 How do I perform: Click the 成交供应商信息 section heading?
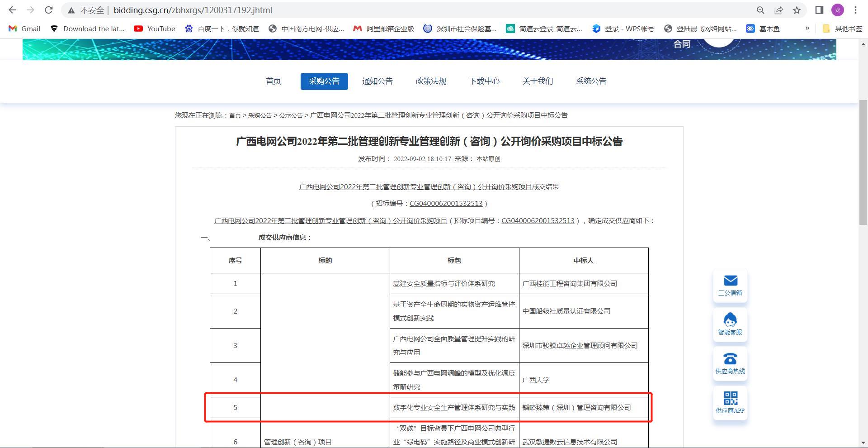pyautogui.click(x=285, y=238)
